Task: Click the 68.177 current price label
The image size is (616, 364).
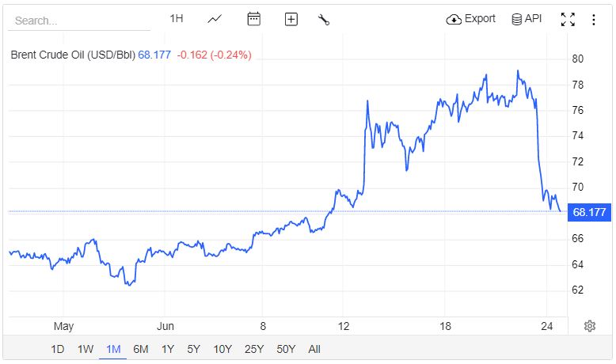Action: pos(589,212)
